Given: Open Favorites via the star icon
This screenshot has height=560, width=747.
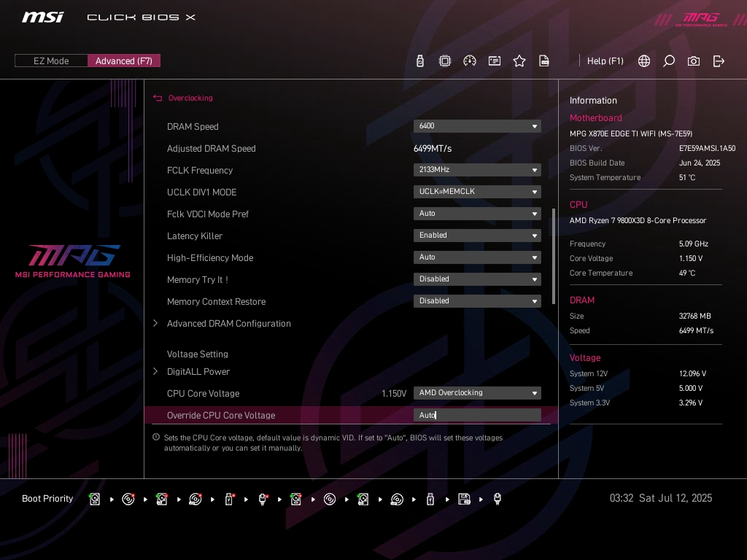Looking at the screenshot, I should tap(519, 61).
